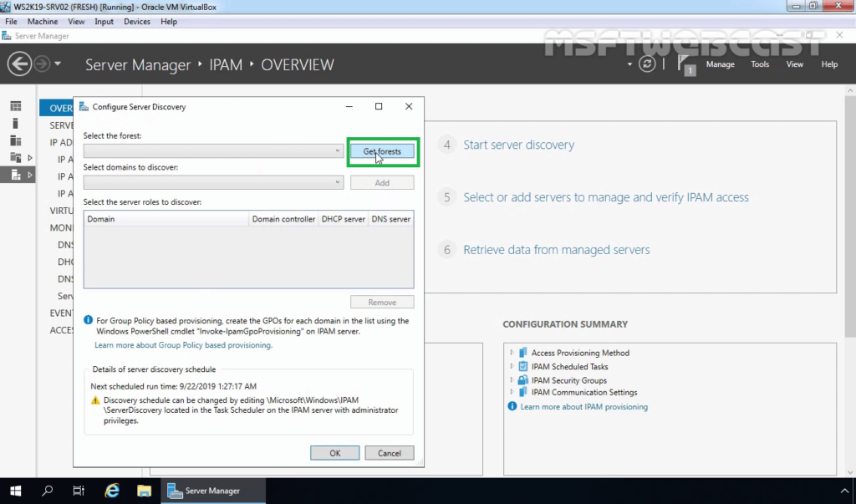Click the Start server discovery link
This screenshot has width=856, height=504.
(518, 145)
